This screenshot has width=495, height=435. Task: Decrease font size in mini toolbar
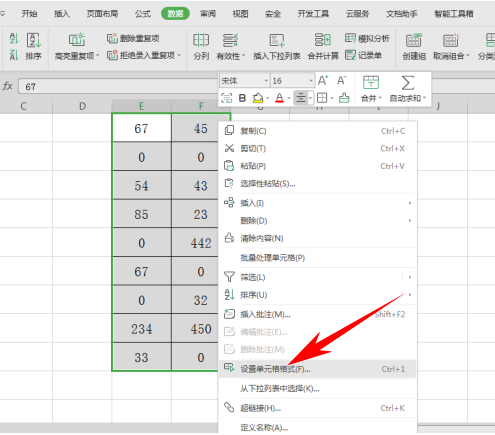click(342, 80)
